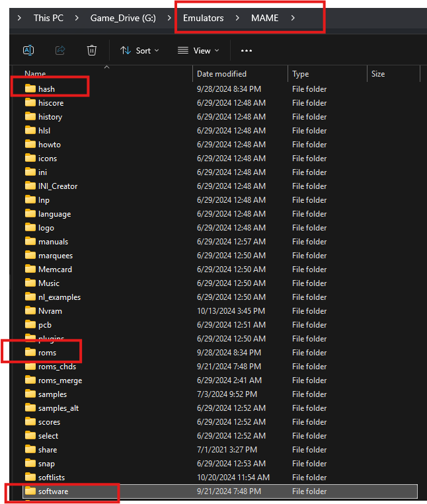427x504 pixels.
Task: Expand the chevron after Game_Drive breadcrumb
Action: click(x=169, y=18)
